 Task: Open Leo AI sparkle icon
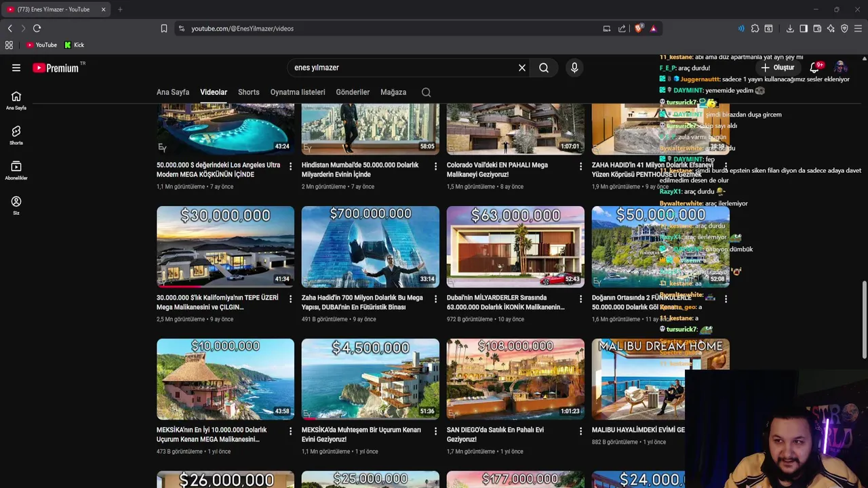point(831,28)
